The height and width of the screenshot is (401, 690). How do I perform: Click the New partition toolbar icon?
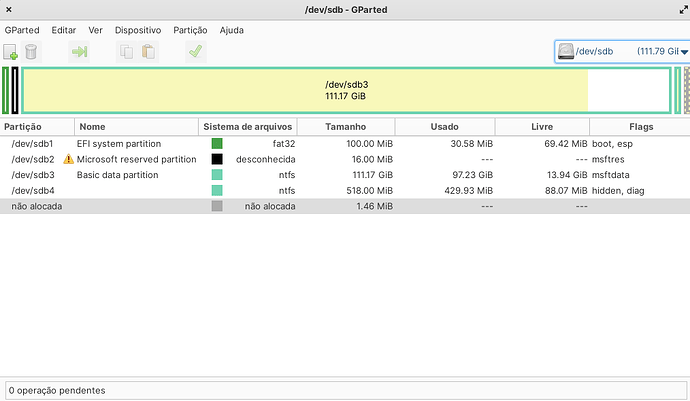(10, 52)
